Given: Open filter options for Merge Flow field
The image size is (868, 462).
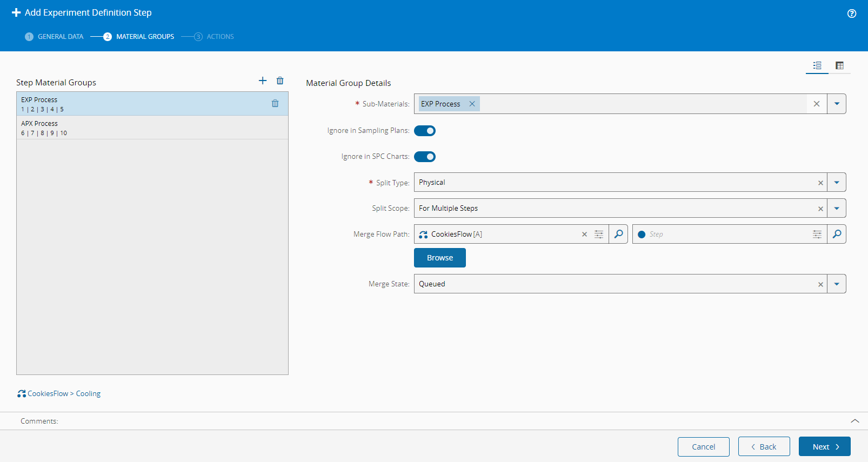Looking at the screenshot, I should click(599, 235).
